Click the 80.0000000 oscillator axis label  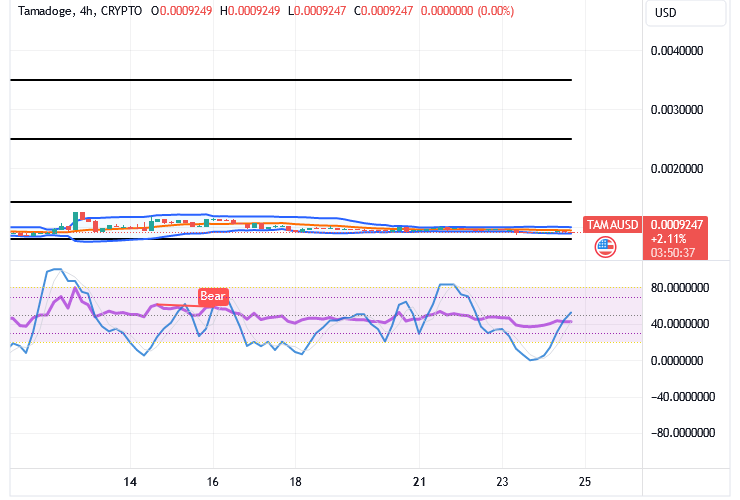click(680, 288)
